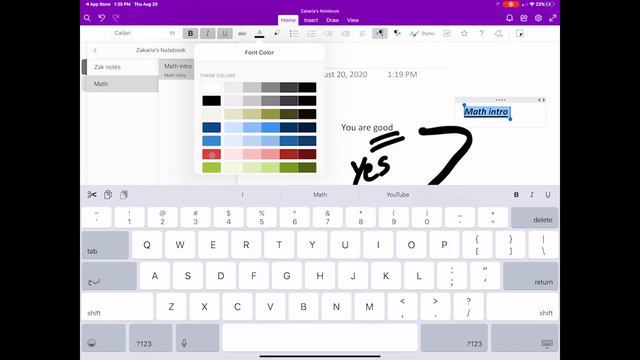640x360 pixels.
Task: Tap the delete key
Action: tap(534, 217)
